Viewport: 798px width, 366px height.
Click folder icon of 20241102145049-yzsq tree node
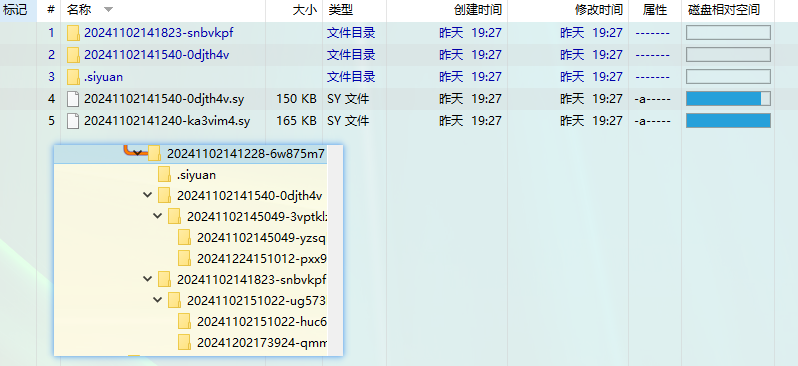coord(184,238)
